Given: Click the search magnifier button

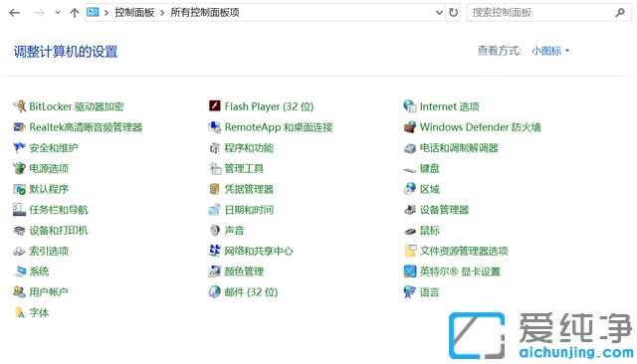Looking at the screenshot, I should (x=620, y=13).
